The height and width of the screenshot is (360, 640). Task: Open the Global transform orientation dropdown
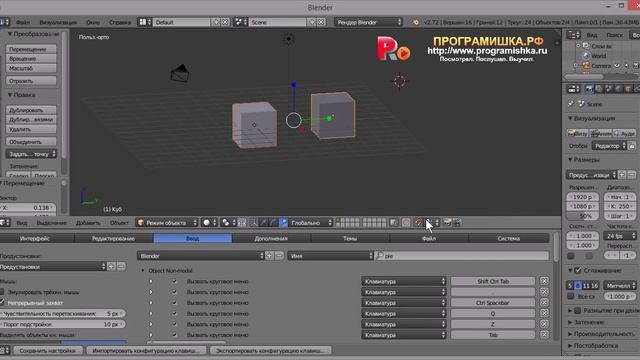coord(310,222)
